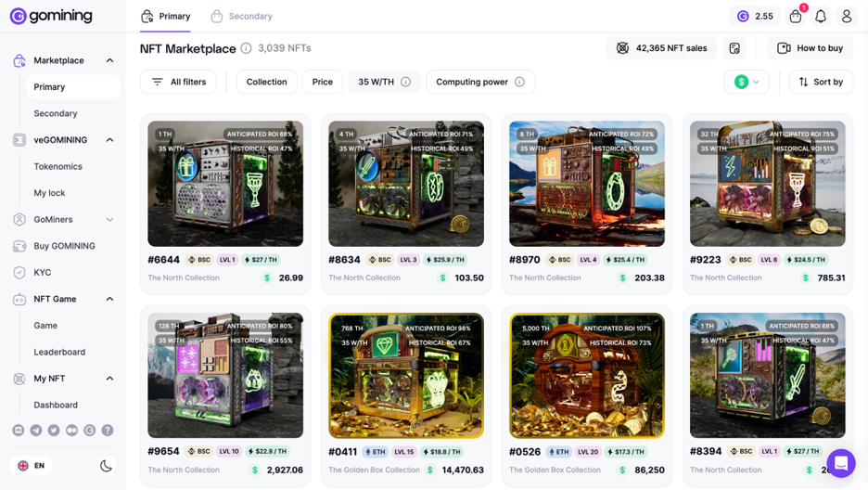This screenshot has width=868, height=490.
Task: Open NFT #0526 thumbnail
Action: point(587,376)
